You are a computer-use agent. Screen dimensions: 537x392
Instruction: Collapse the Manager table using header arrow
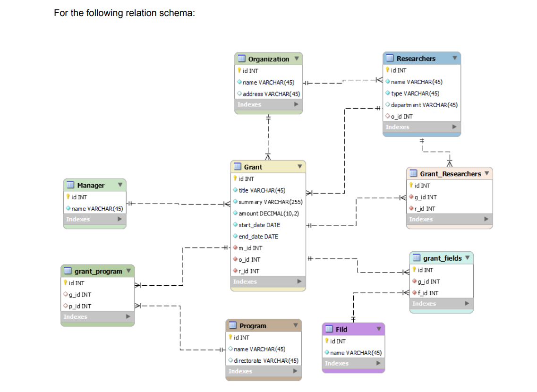(120, 185)
